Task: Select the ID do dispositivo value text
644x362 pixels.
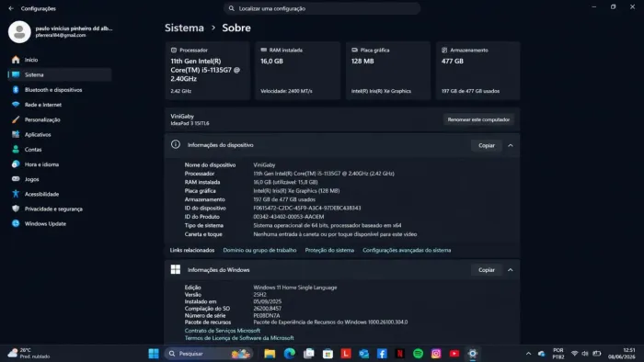Action: [306, 208]
